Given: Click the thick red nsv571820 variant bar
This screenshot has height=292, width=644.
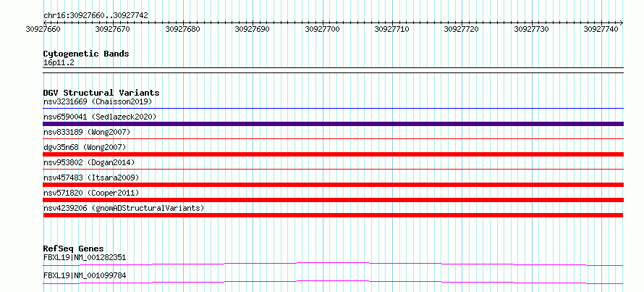Looking at the screenshot, I should (x=334, y=200).
